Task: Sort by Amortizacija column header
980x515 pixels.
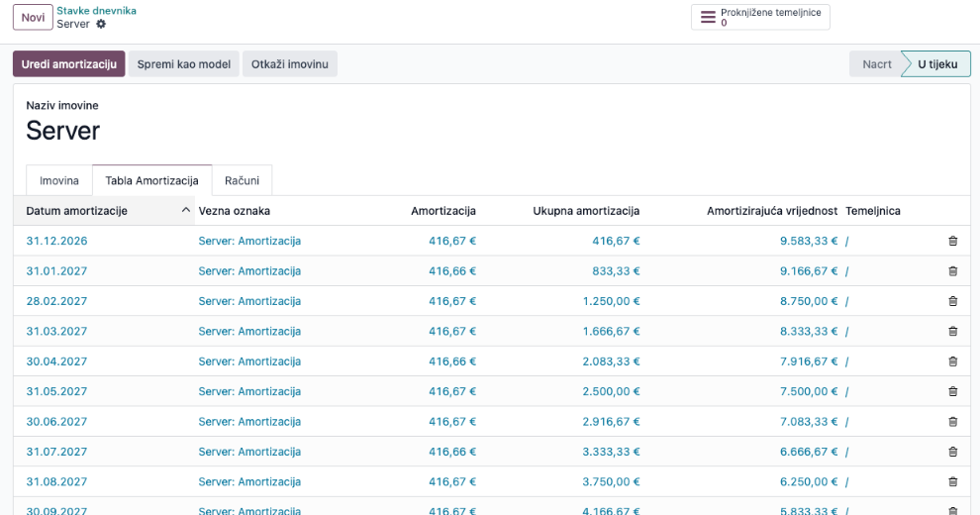Action: pos(443,211)
